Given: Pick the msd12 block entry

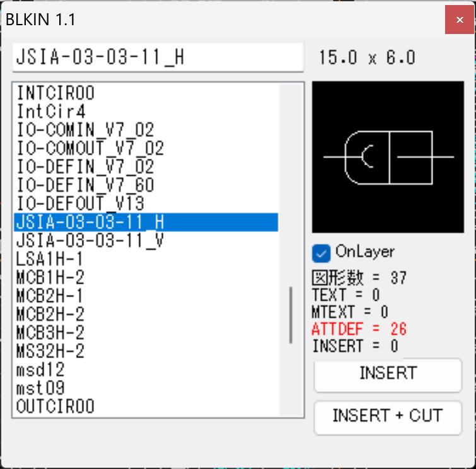Looking at the screenshot, I should point(41,369).
